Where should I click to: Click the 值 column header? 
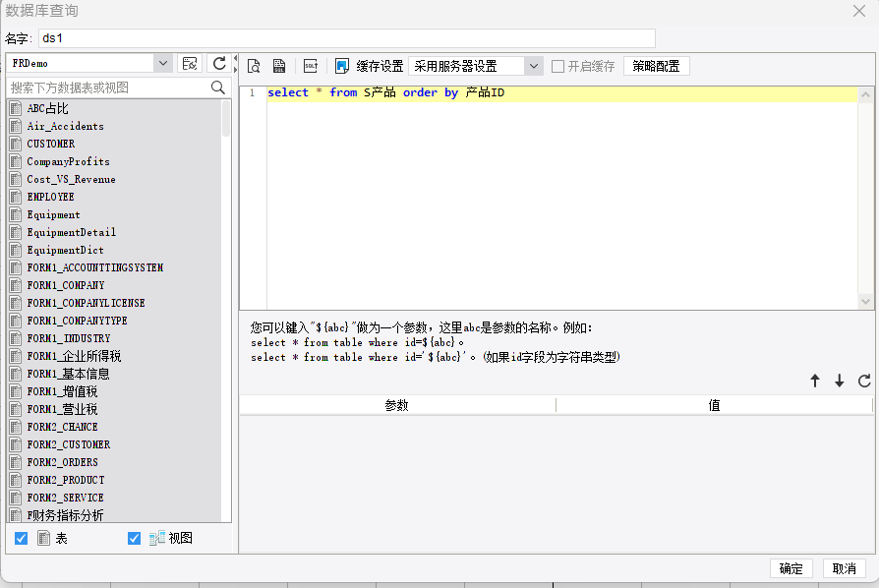(x=714, y=405)
